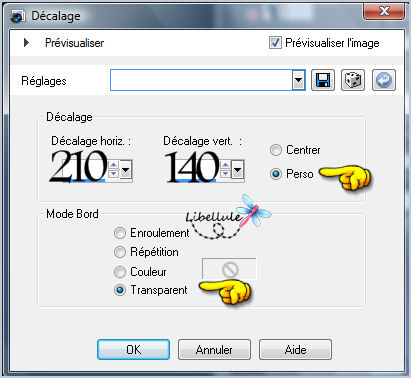Viewport: 411px width, 378px height.
Task: Toggle the Prévisualiser l'image checkbox
Action: click(x=275, y=43)
